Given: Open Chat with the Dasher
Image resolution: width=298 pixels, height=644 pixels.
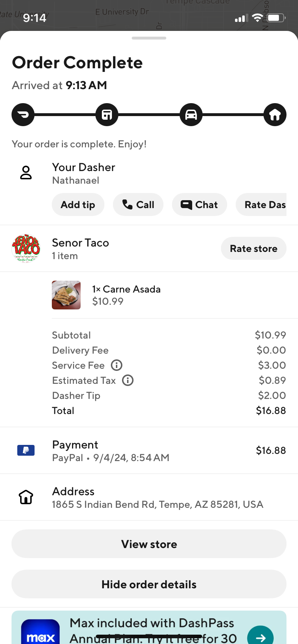Looking at the screenshot, I should click(199, 205).
